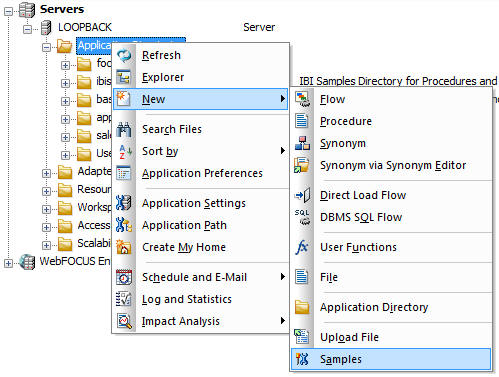
Task: Click the Log and Statistics icon
Action: point(124,299)
